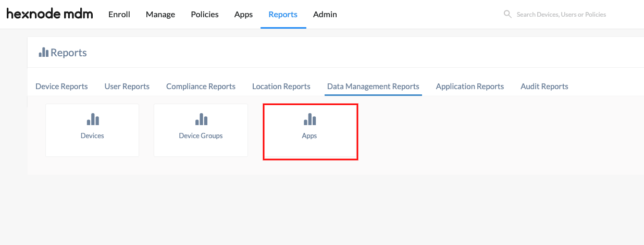This screenshot has width=644, height=245.
Task: Open the Admin section
Action: (325, 15)
